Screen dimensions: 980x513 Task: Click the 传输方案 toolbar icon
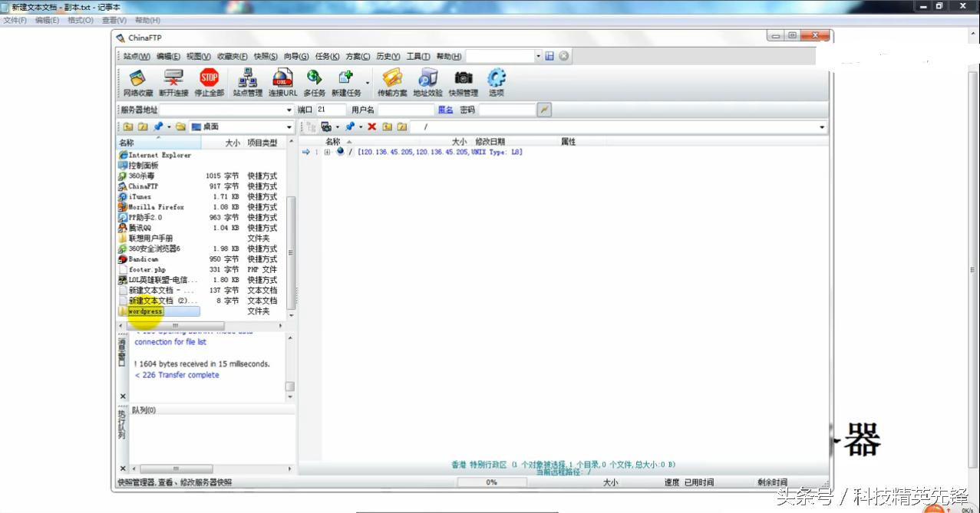point(392,82)
